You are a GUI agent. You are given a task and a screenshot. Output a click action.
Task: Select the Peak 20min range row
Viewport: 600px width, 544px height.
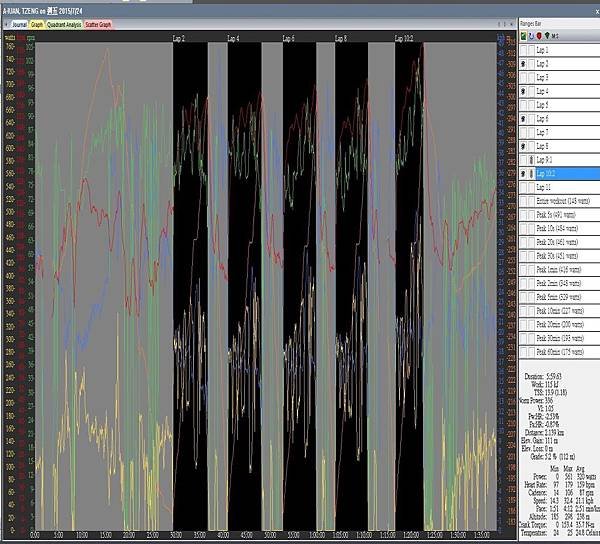tap(559, 325)
